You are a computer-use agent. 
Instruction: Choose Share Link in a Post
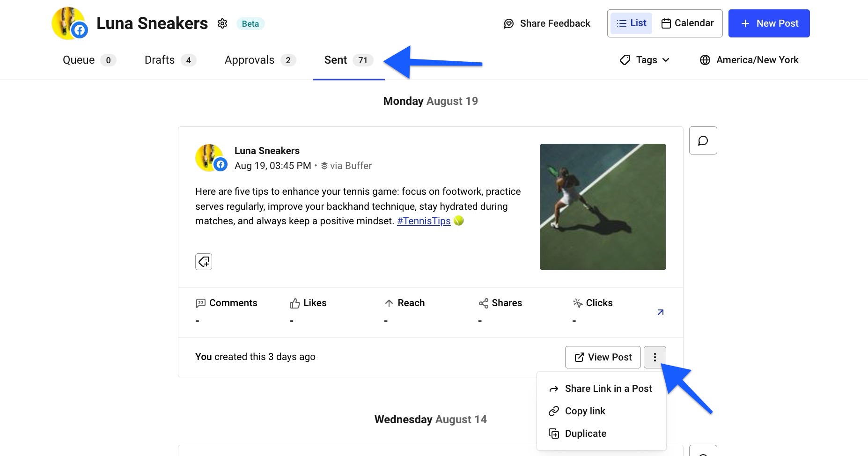601,389
